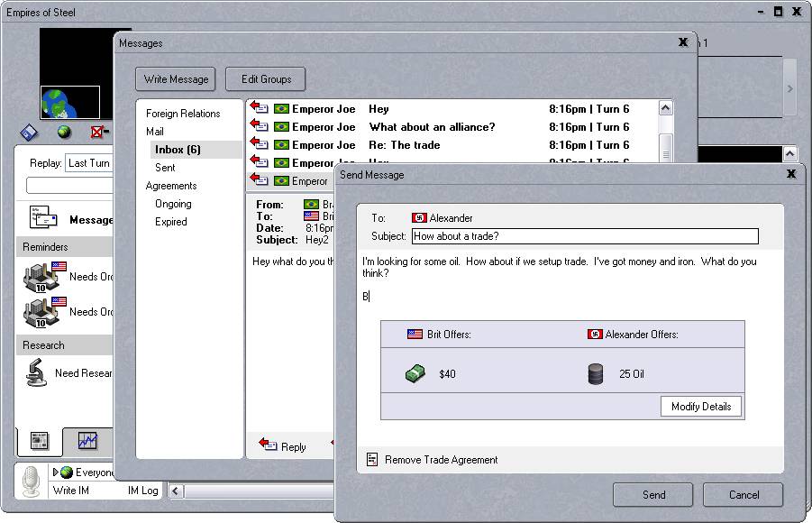812x523 pixels.
Task: Switch to the graph chart tab
Action: [x=87, y=441]
